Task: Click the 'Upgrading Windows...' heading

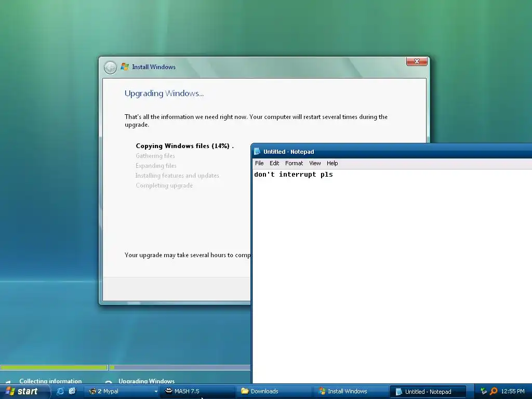Action: (164, 94)
